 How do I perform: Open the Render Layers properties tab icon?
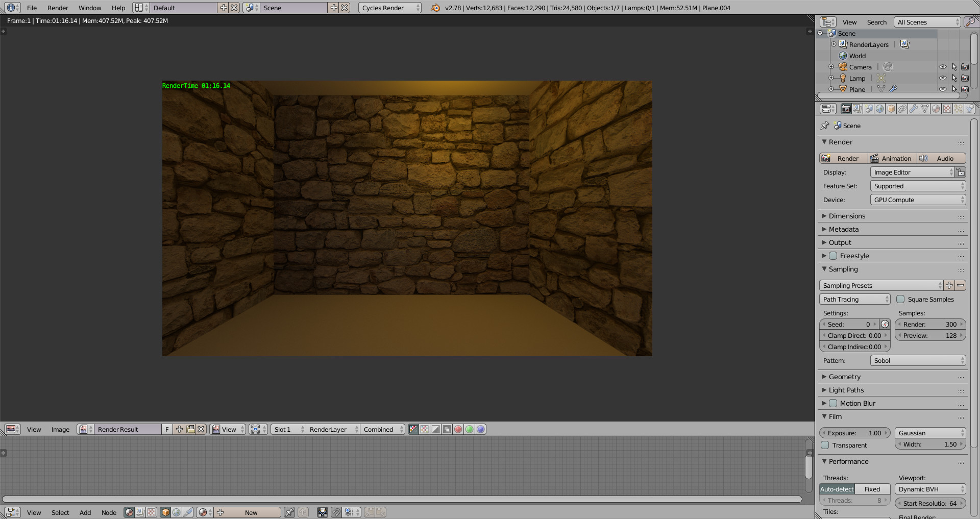857,109
